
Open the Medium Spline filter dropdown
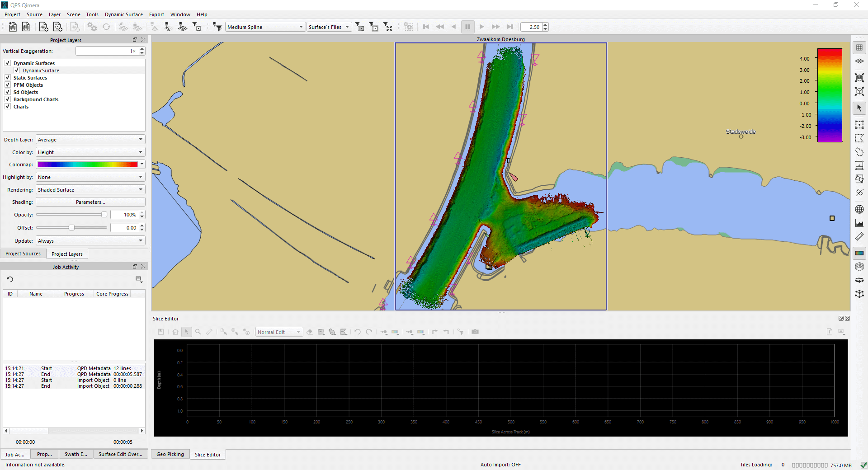[265, 27]
